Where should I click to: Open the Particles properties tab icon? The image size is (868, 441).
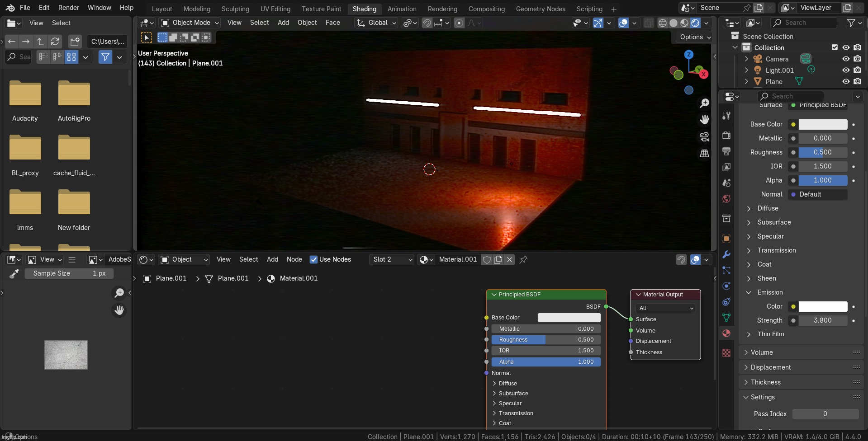pyautogui.click(x=726, y=270)
